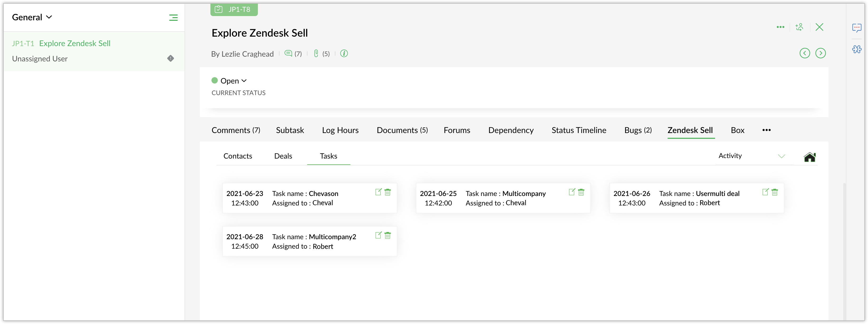Viewport: 868px width, 324px height.
Task: Edit the Chevason task
Action: pyautogui.click(x=378, y=192)
